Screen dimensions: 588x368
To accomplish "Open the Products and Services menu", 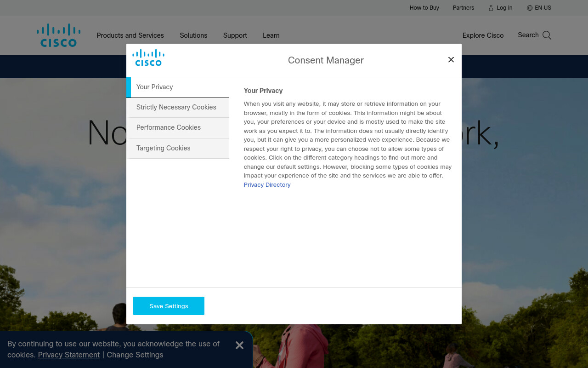I will coord(130,35).
